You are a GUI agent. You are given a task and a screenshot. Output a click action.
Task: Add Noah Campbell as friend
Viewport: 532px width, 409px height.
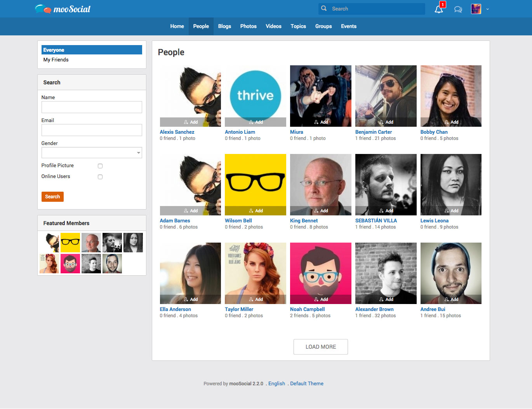(x=321, y=299)
